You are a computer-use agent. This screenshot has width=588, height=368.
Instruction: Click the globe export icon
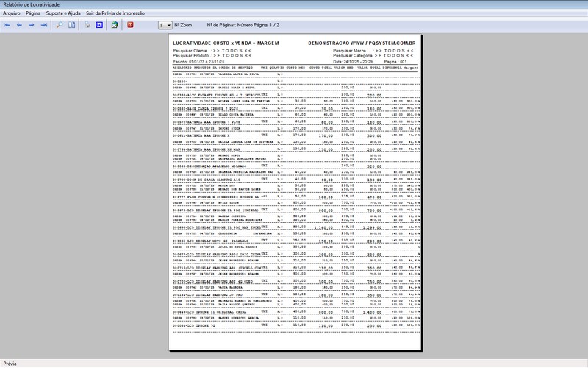(115, 25)
